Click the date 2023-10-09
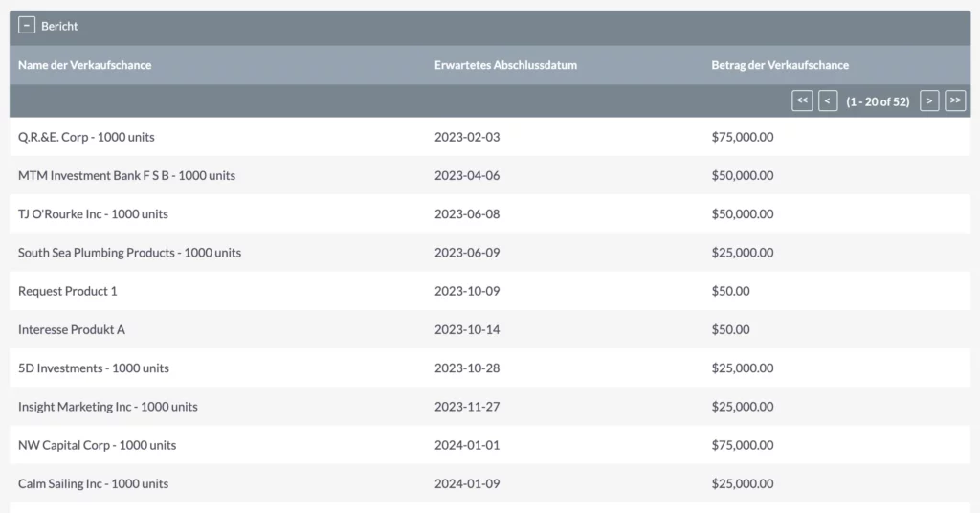Screen dimensions: 980x513 [467, 291]
